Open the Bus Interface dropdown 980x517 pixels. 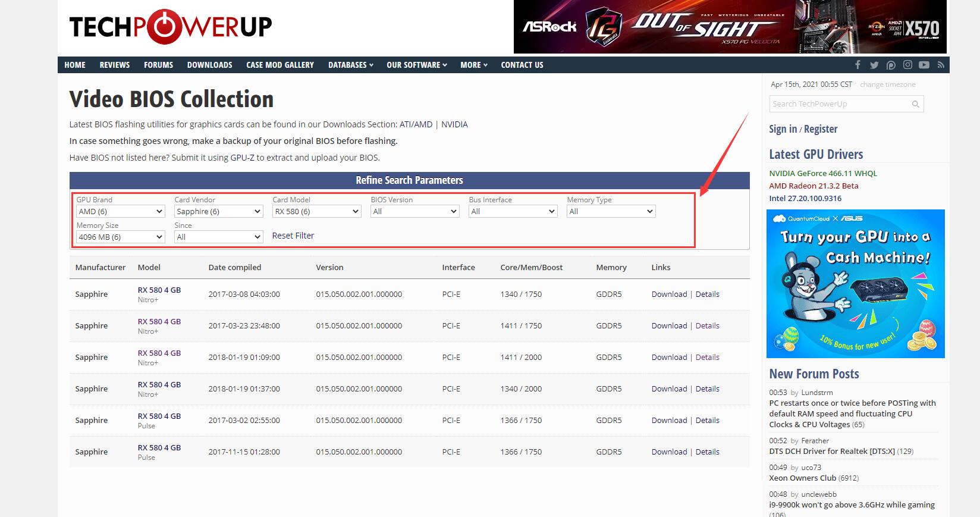coord(513,211)
